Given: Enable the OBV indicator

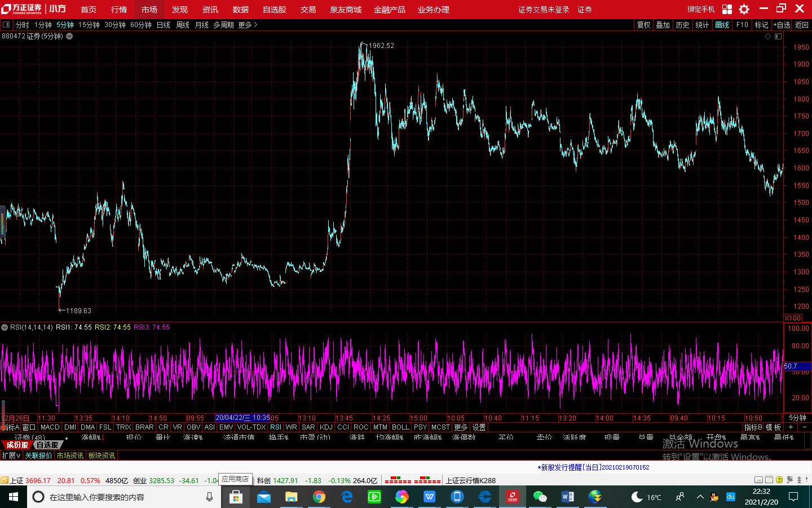Looking at the screenshot, I should click(193, 427).
